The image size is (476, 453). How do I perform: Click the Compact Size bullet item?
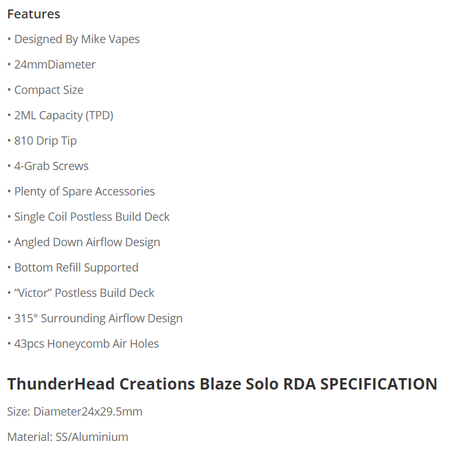tap(48, 90)
